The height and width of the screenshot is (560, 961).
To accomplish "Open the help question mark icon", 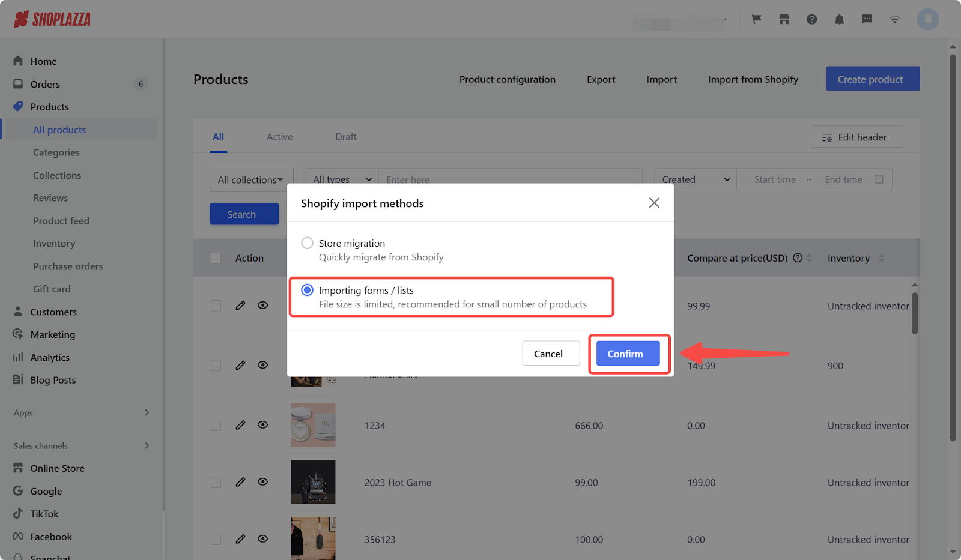I will pos(811,19).
